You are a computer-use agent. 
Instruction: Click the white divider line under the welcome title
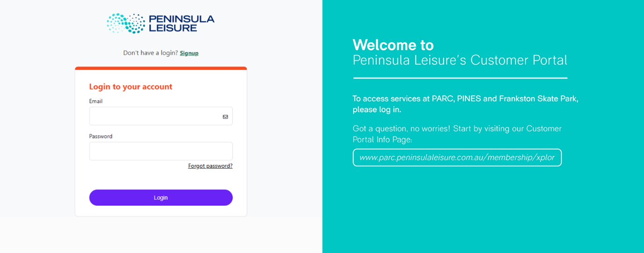(460, 78)
